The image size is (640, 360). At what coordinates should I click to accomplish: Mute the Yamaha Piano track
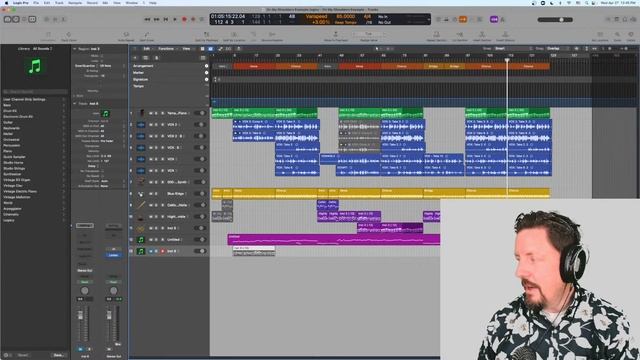pyautogui.click(x=151, y=113)
